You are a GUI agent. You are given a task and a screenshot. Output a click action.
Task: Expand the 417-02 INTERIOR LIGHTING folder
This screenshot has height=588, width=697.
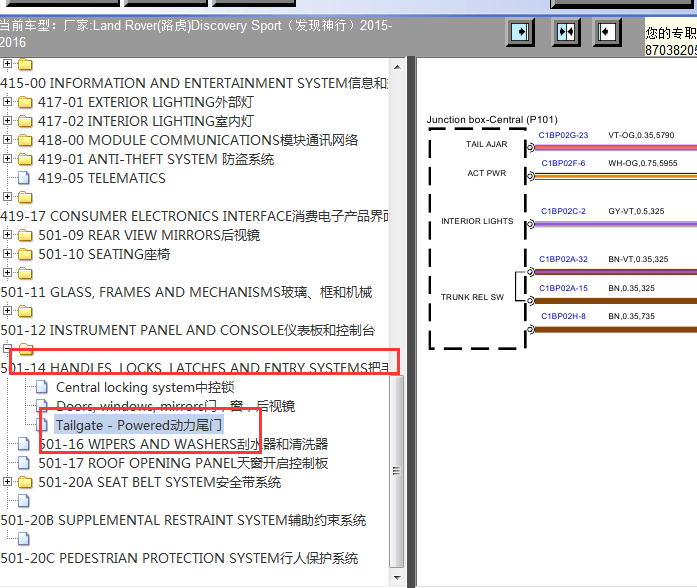click(7, 121)
